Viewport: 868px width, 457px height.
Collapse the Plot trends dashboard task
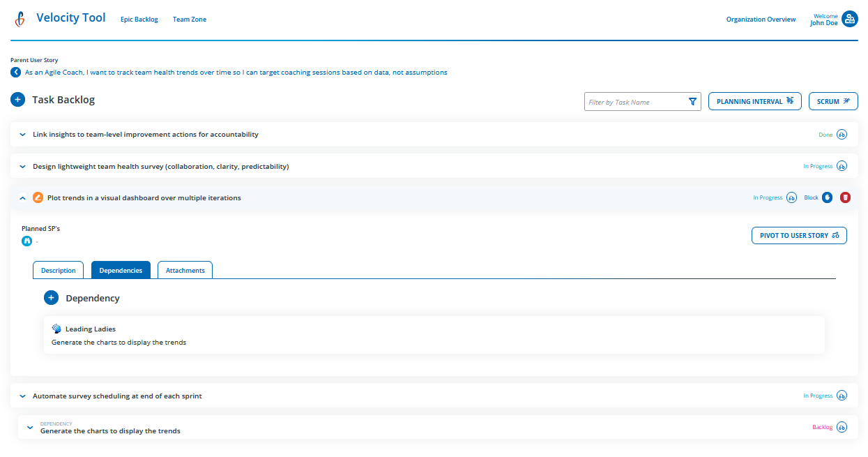(x=22, y=197)
